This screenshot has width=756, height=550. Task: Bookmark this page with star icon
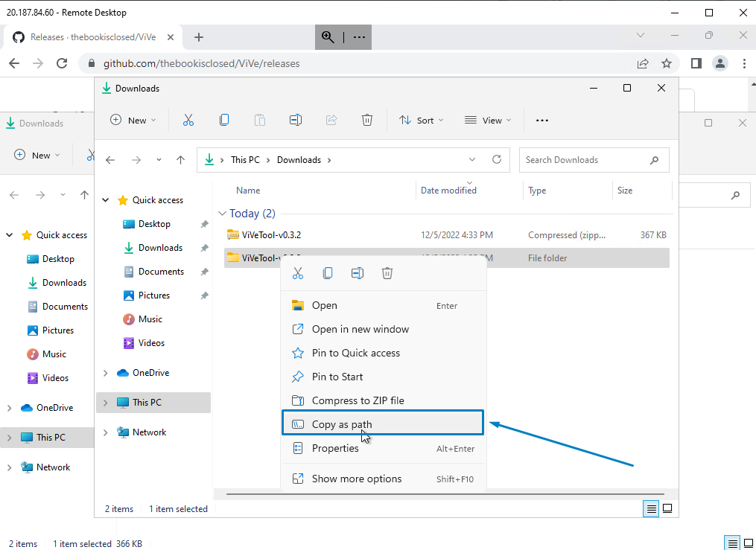point(667,63)
